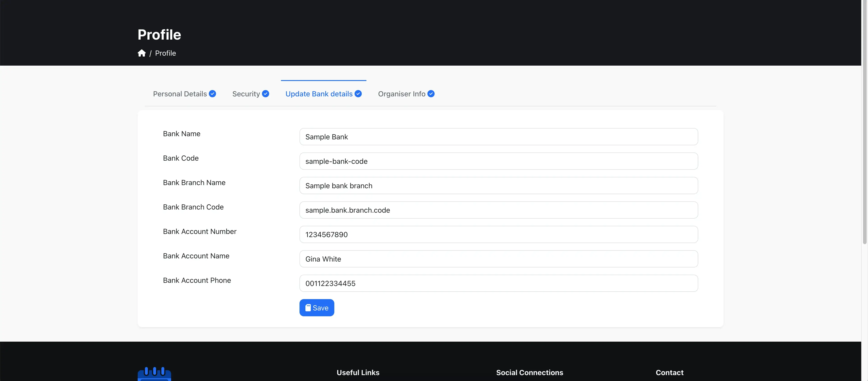Click the checkmark icon beside Update Bank details
The image size is (868, 381).
[358, 94]
